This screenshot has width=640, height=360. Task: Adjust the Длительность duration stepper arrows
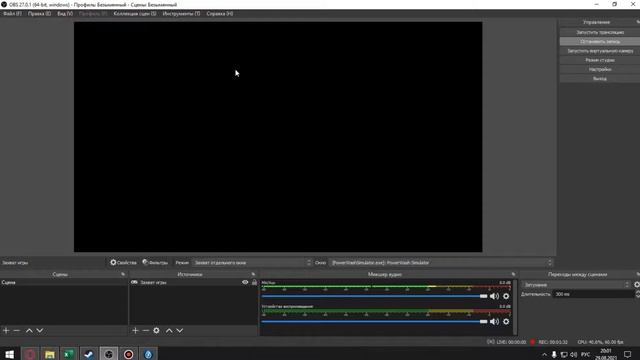point(637,294)
